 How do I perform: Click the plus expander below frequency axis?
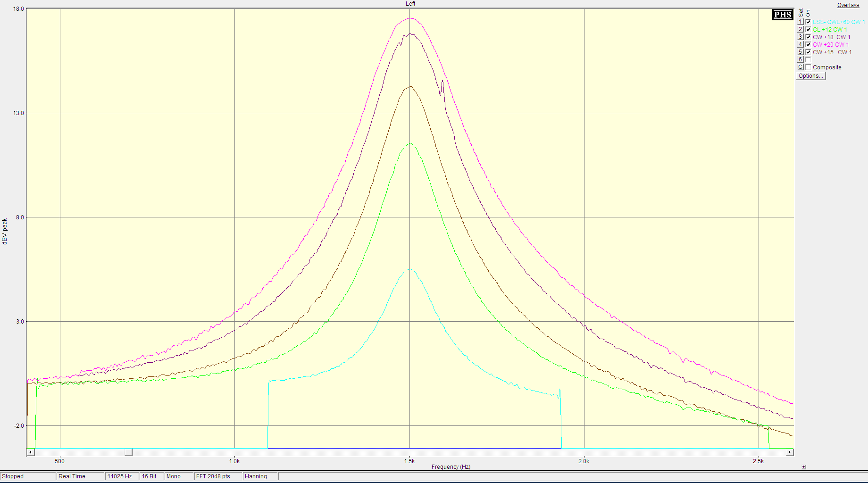tap(804, 467)
